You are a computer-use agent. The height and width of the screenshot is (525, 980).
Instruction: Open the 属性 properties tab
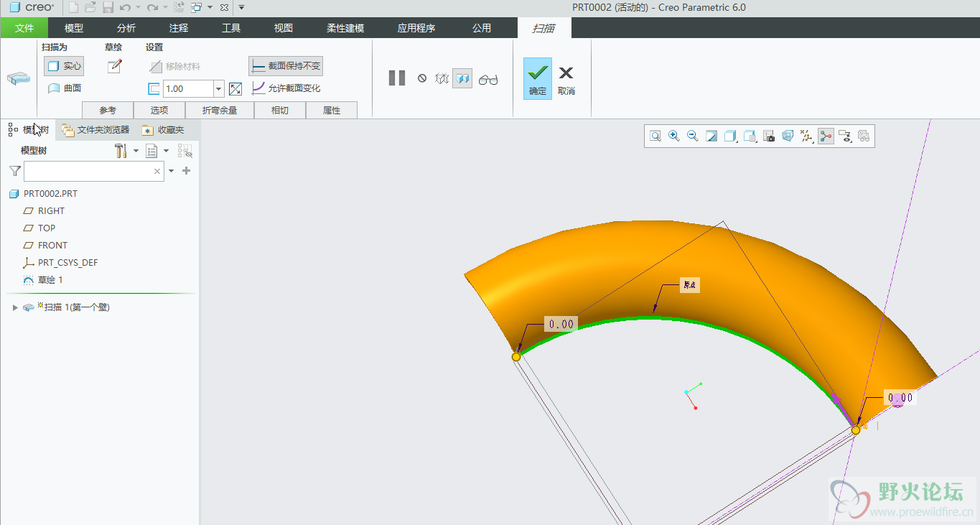[332, 110]
